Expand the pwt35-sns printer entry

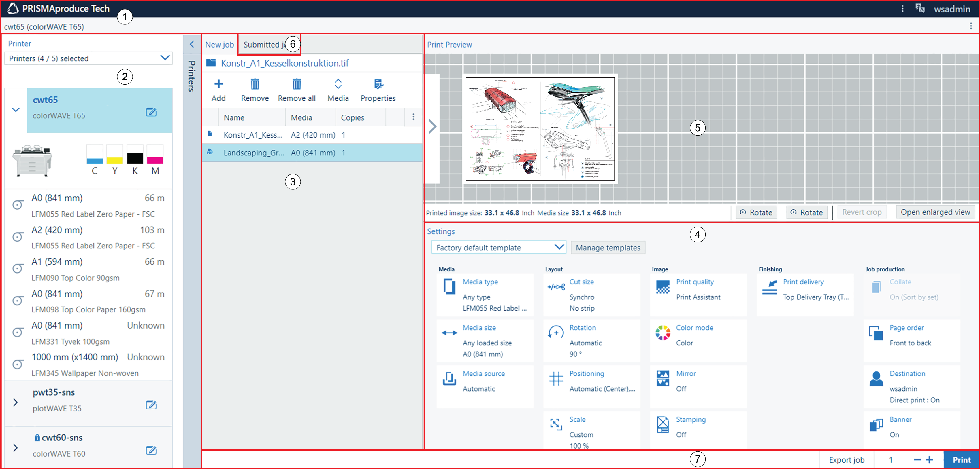[x=16, y=402]
